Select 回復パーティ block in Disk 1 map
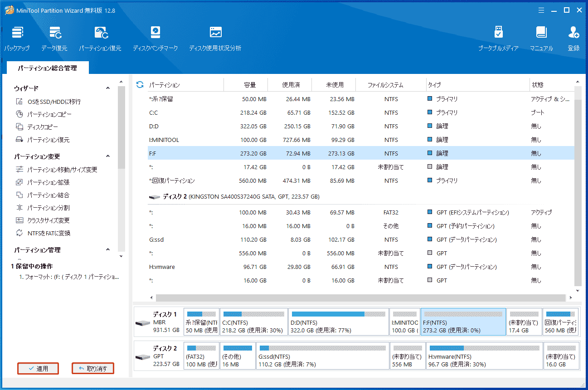The image size is (588, 390). 561,322
